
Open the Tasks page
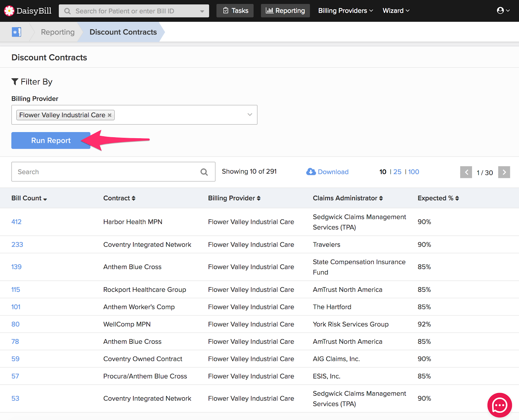tap(235, 11)
